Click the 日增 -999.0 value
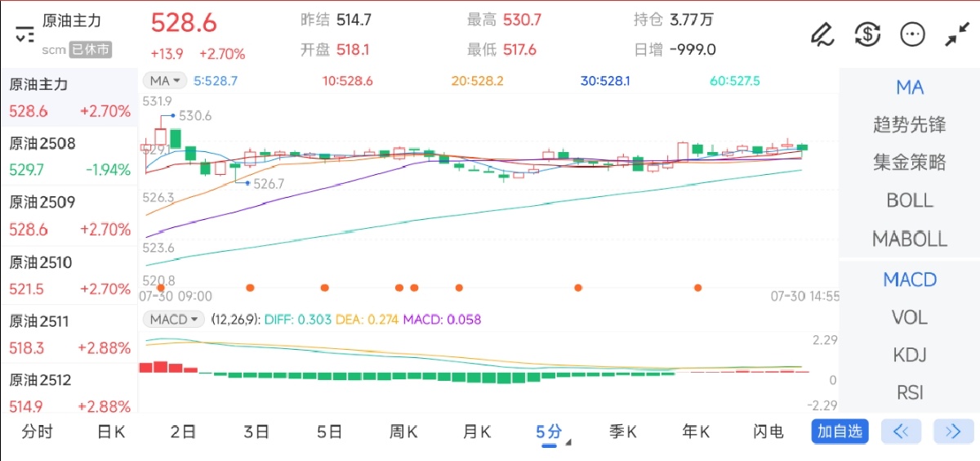 (x=693, y=50)
